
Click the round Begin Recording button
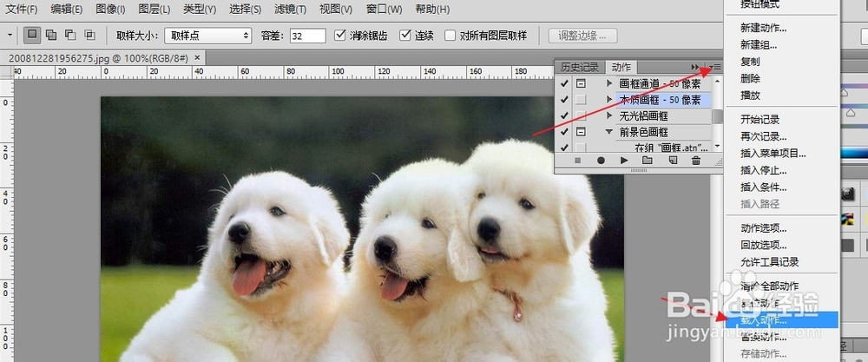602,161
